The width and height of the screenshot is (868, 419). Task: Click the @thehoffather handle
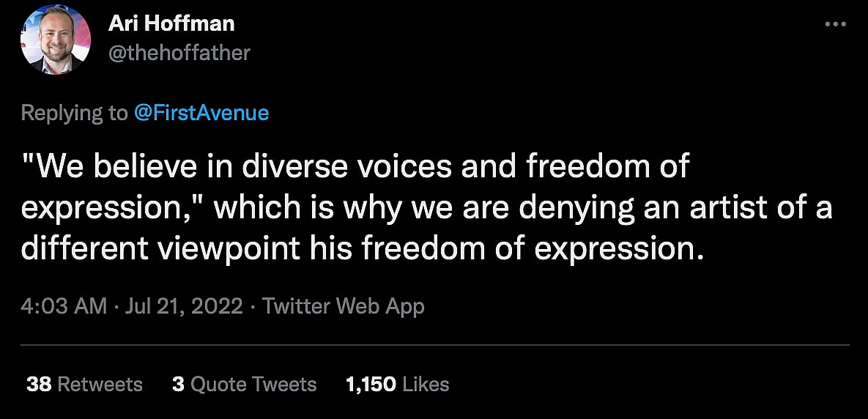(x=179, y=53)
